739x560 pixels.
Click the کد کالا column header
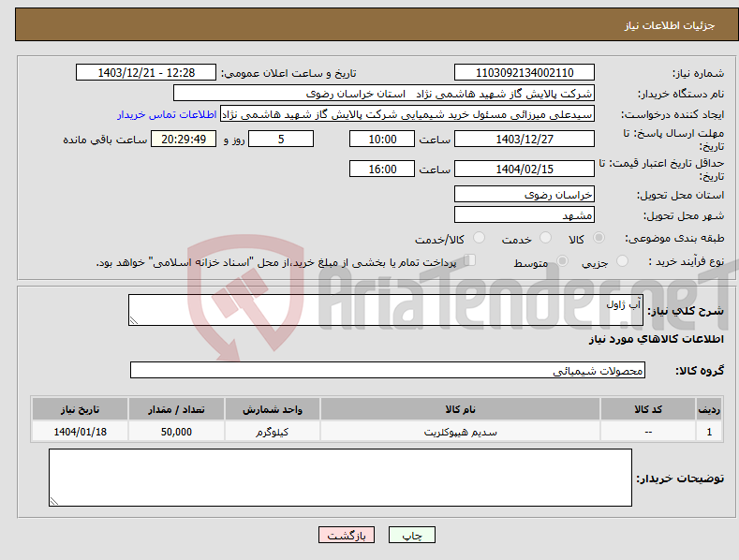pos(648,409)
